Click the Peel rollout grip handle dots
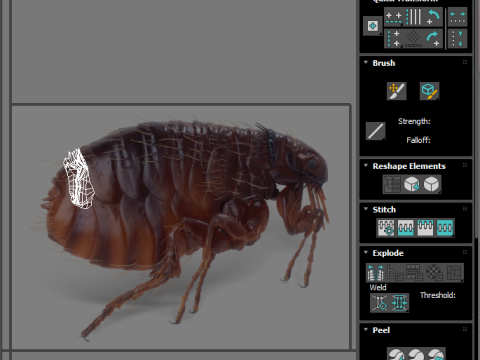Screen dimensions: 480x360 [465, 329]
